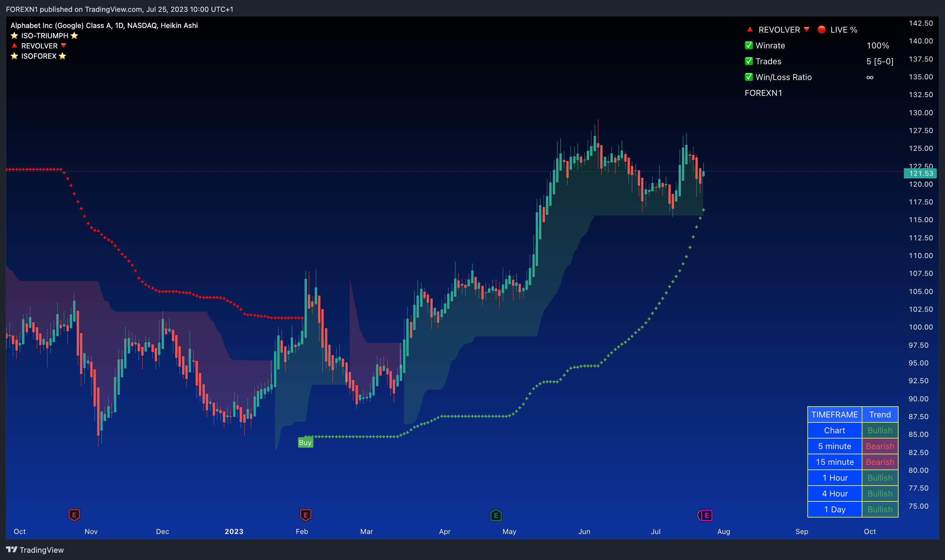Click the star right of ISOFOREX

coord(63,56)
